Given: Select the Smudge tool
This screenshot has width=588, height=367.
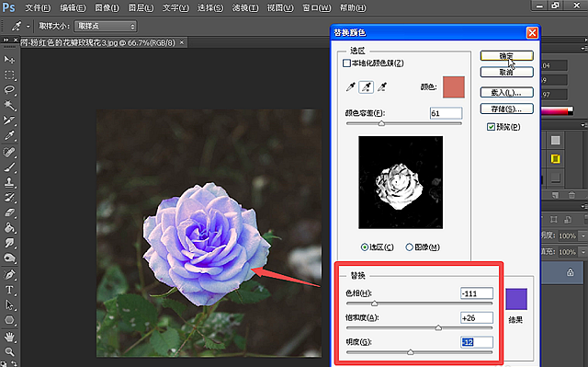Looking at the screenshot, I should [x=9, y=243].
